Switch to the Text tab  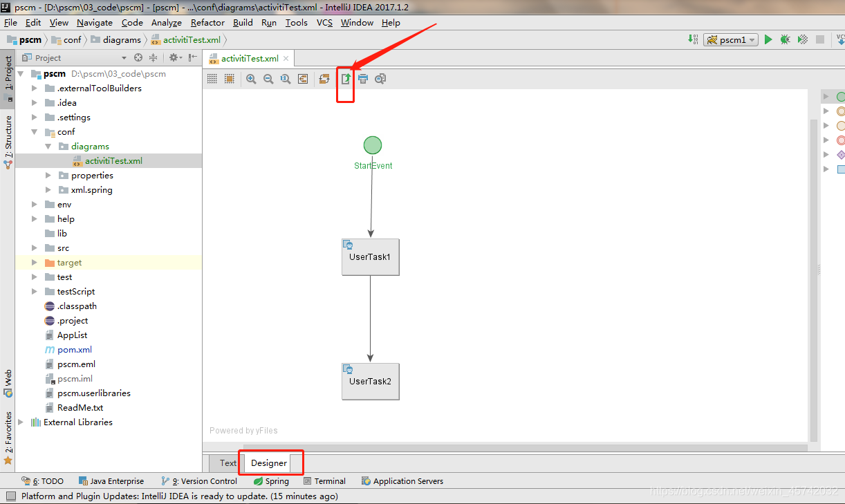coord(228,463)
